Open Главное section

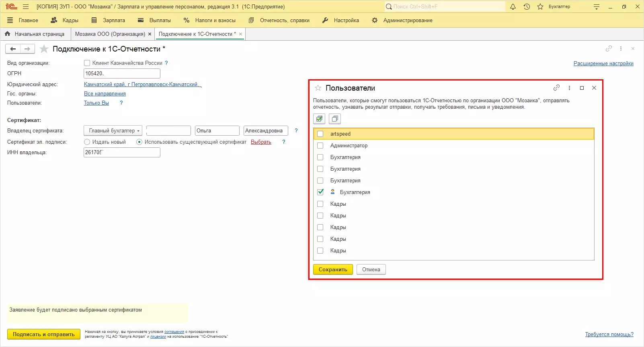(23, 20)
